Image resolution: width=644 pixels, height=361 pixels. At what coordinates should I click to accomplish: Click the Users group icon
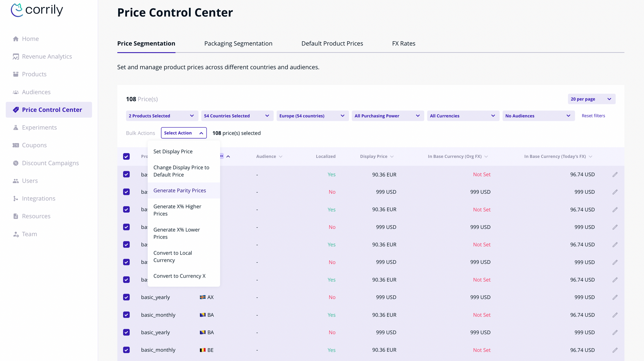[x=15, y=181]
